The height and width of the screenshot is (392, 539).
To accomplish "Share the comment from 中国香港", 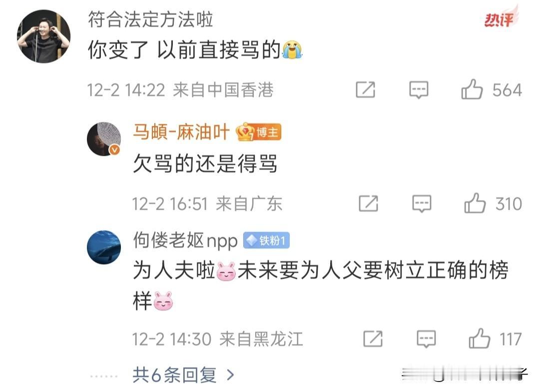I will coord(365,90).
